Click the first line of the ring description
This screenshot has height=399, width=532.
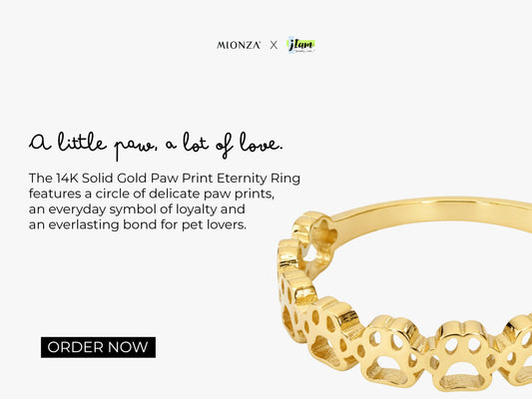165,178
